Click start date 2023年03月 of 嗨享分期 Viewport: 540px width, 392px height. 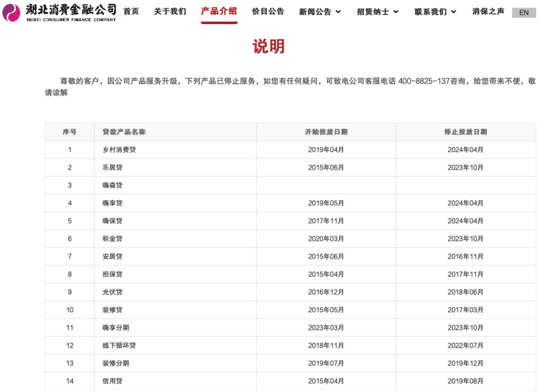click(326, 328)
